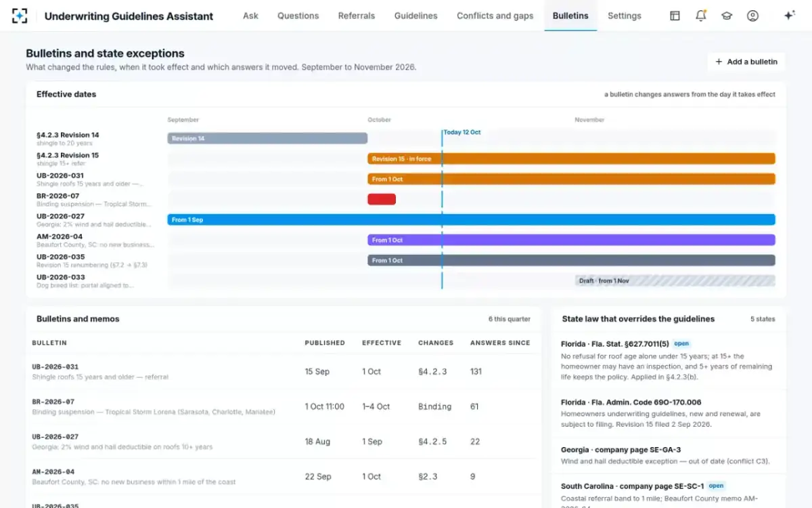Select the grey Revision 14 timeline bar
The image size is (812, 508).
pyautogui.click(x=267, y=138)
